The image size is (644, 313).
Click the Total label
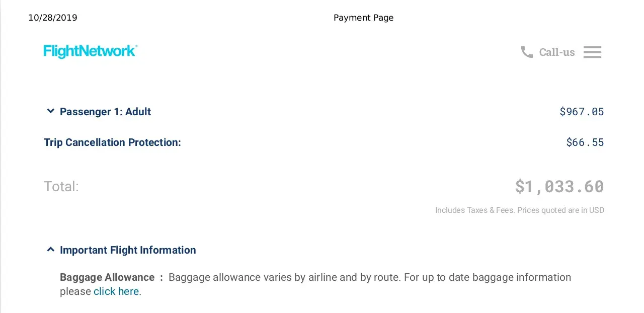61,187
